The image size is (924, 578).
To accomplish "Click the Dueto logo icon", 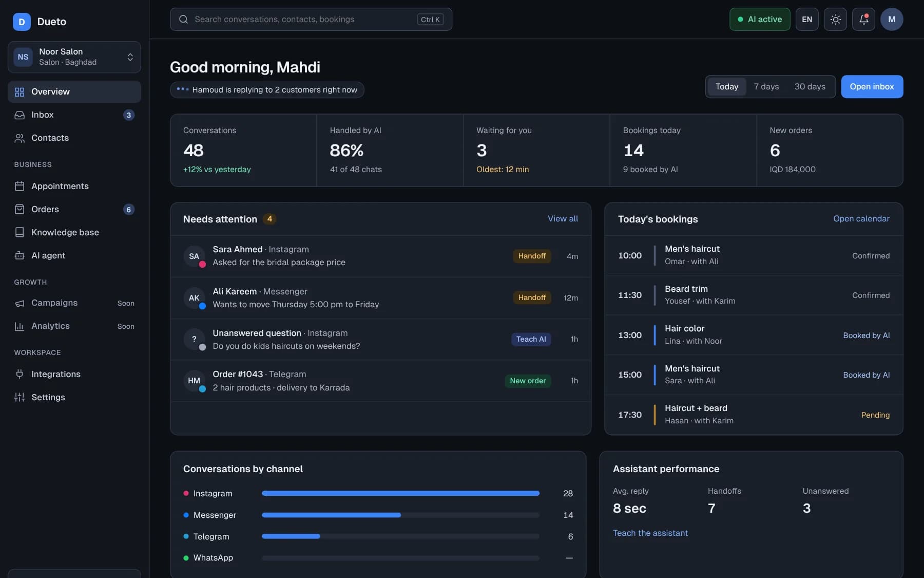I will pos(22,22).
